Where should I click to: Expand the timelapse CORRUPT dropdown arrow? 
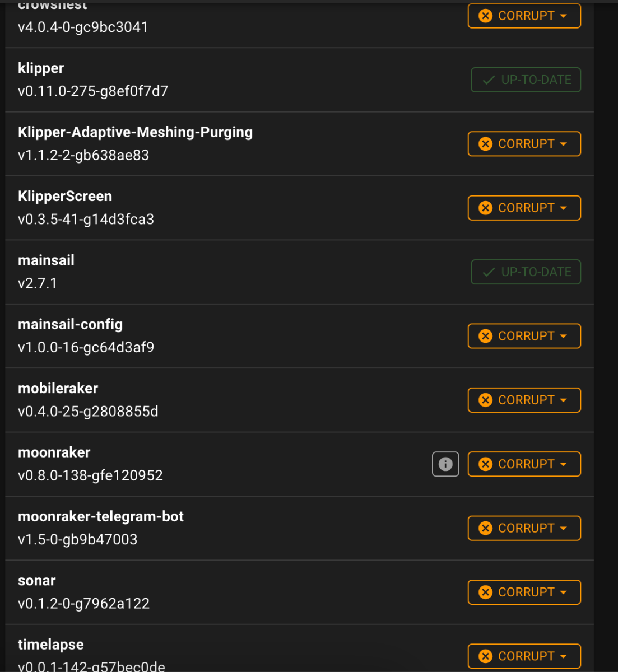pyautogui.click(x=563, y=656)
